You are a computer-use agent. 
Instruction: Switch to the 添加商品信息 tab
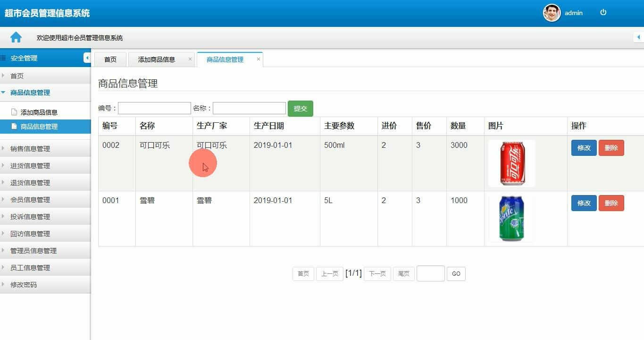(x=158, y=59)
